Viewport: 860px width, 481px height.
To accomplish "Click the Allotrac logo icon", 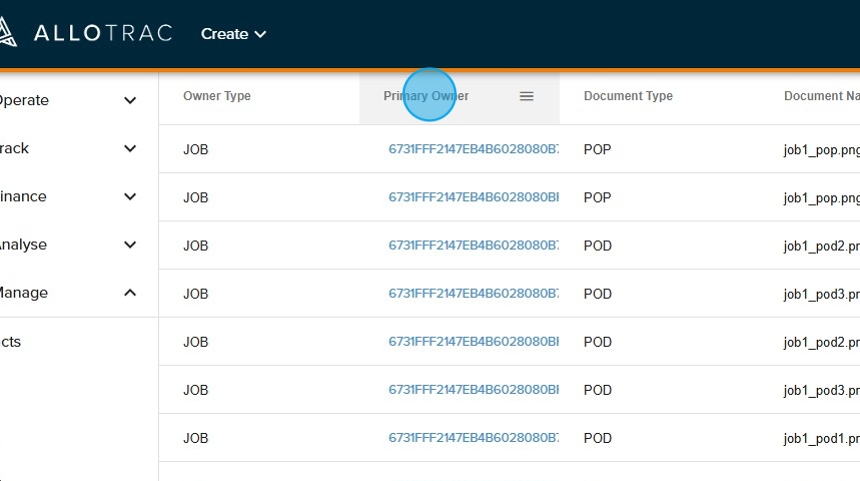I will 7,33.
